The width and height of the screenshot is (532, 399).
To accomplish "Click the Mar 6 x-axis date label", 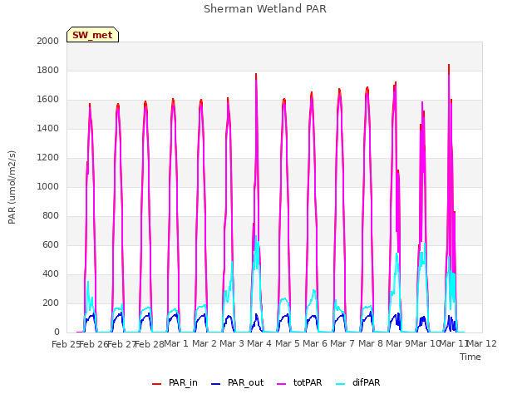I will click(x=315, y=343).
